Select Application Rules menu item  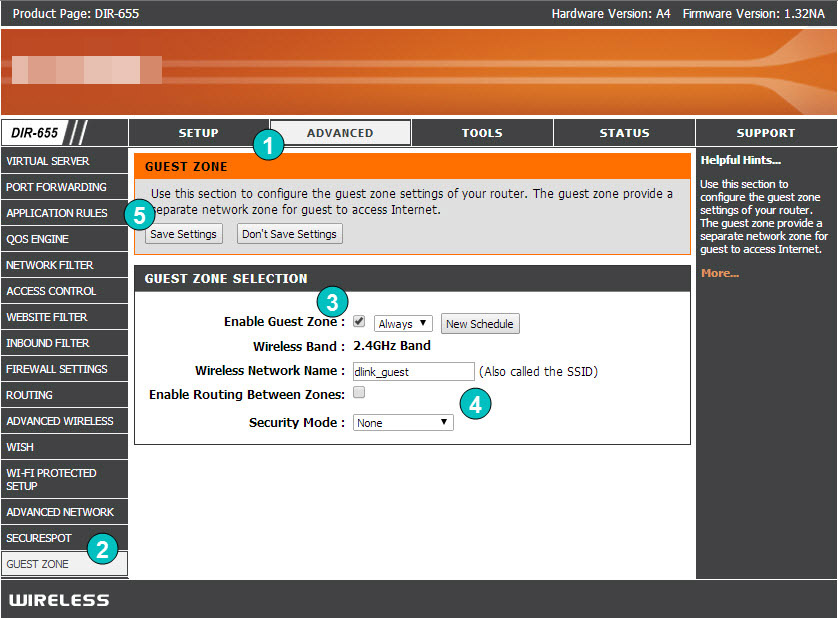pyautogui.click(x=64, y=213)
